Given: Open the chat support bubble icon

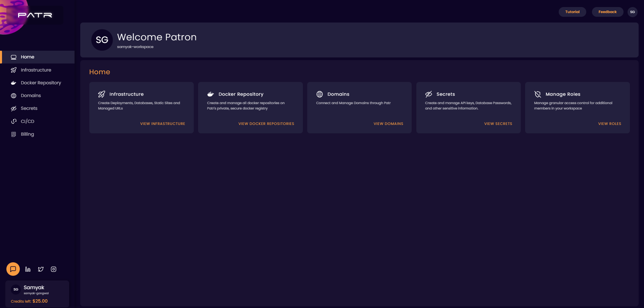Looking at the screenshot, I should (x=13, y=269).
